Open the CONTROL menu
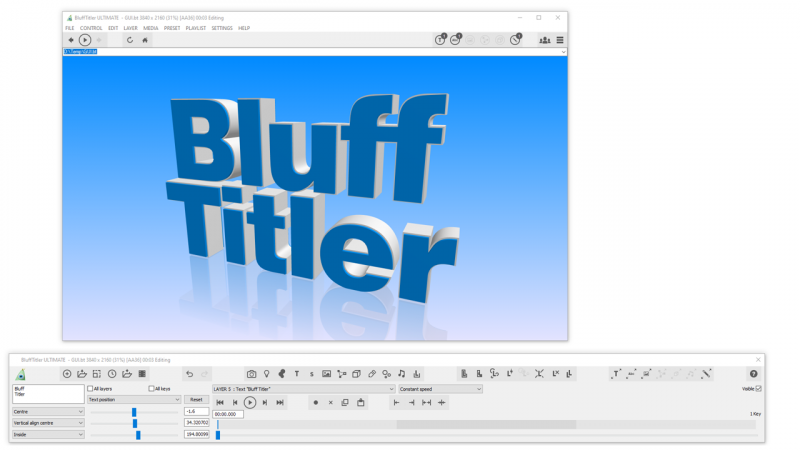The image size is (800, 450). (91, 28)
